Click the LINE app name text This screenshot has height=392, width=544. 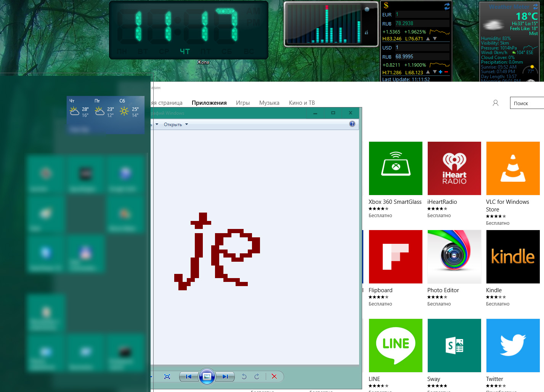pos(374,379)
